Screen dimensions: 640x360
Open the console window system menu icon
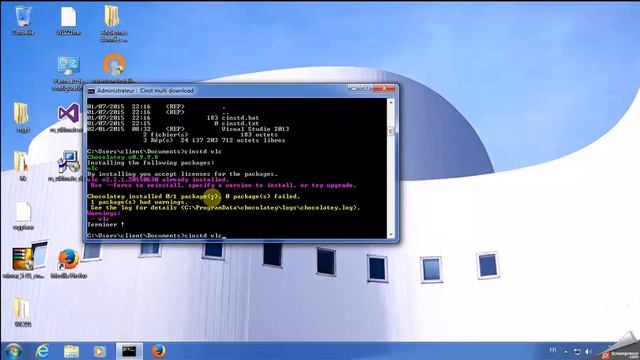(x=91, y=91)
